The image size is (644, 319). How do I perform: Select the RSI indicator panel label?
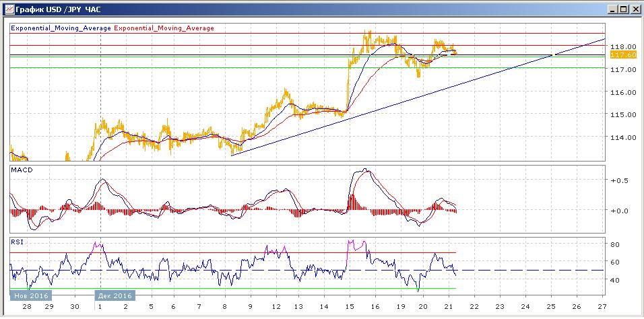[18, 240]
